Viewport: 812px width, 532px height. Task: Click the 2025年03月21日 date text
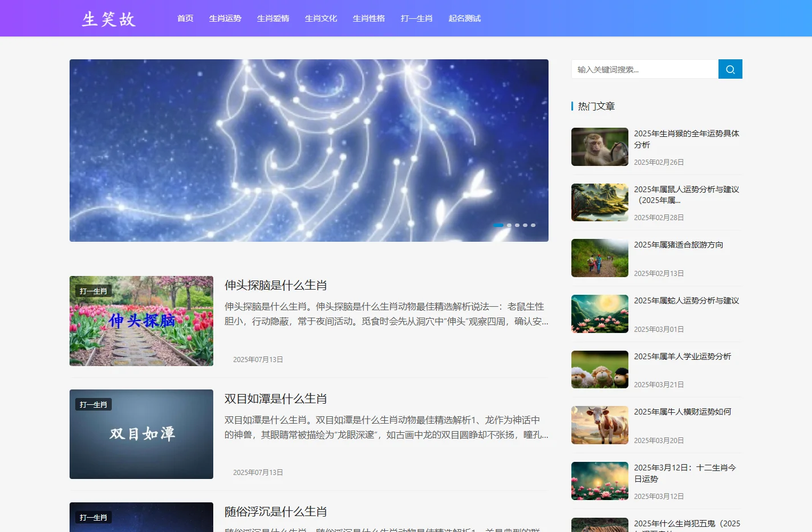pos(659,385)
